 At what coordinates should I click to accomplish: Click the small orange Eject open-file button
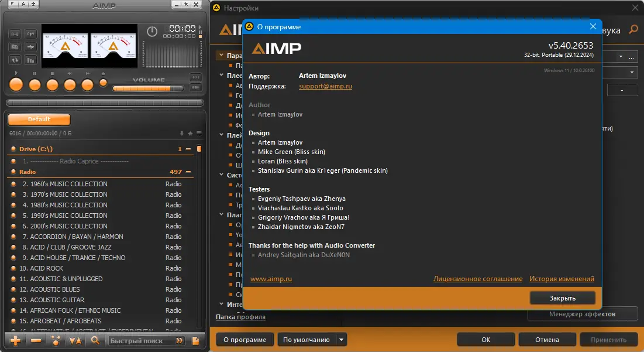103,83
